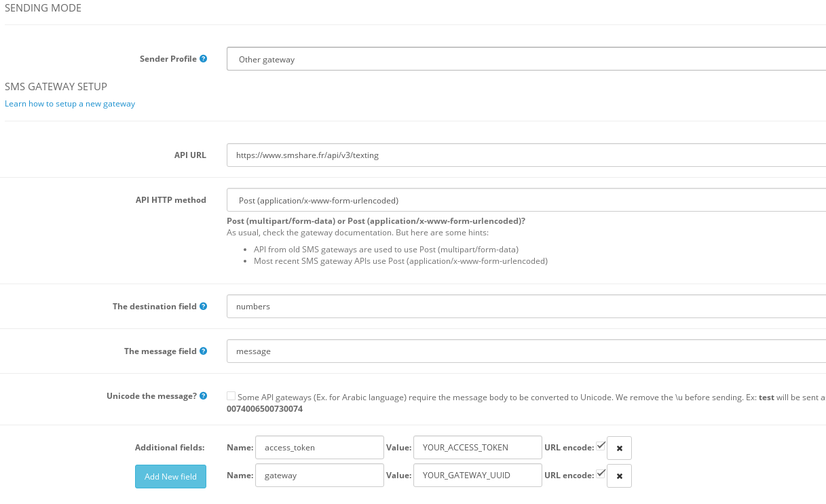The width and height of the screenshot is (826, 504).
Task: Toggle URL encode for gateway field
Action: click(601, 473)
